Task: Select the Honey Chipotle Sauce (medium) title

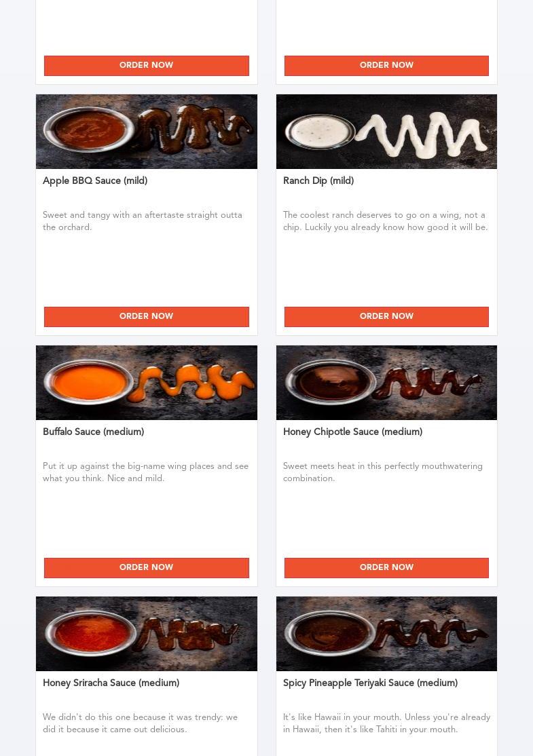Action: click(x=352, y=432)
